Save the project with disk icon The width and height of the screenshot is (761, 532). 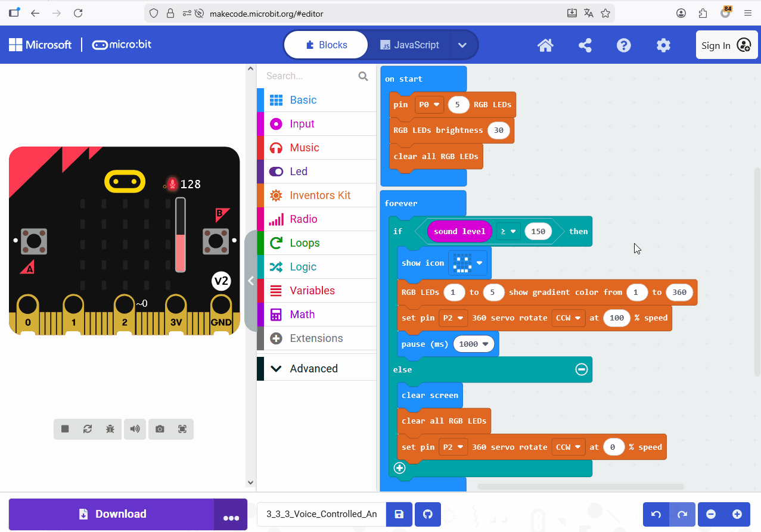coord(399,514)
